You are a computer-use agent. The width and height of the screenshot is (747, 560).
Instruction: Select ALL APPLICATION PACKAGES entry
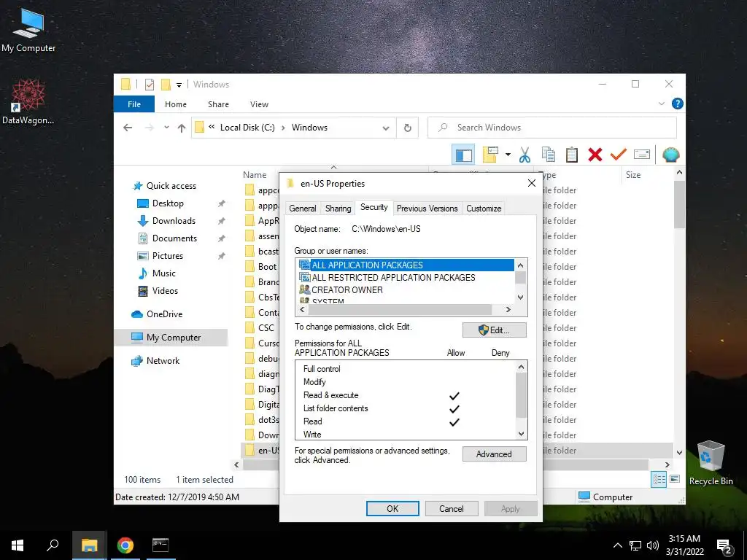[405, 265]
